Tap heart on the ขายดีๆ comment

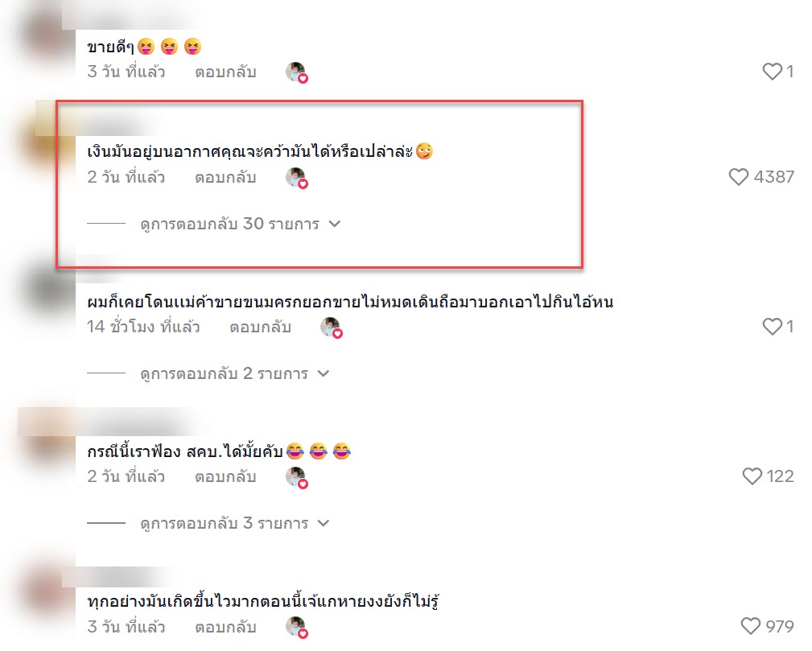click(772, 71)
